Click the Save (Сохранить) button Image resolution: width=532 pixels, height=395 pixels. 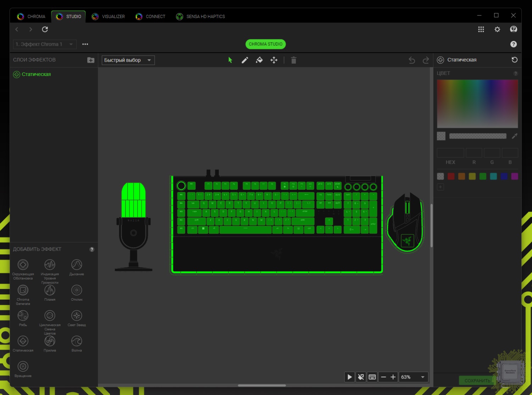point(477,380)
